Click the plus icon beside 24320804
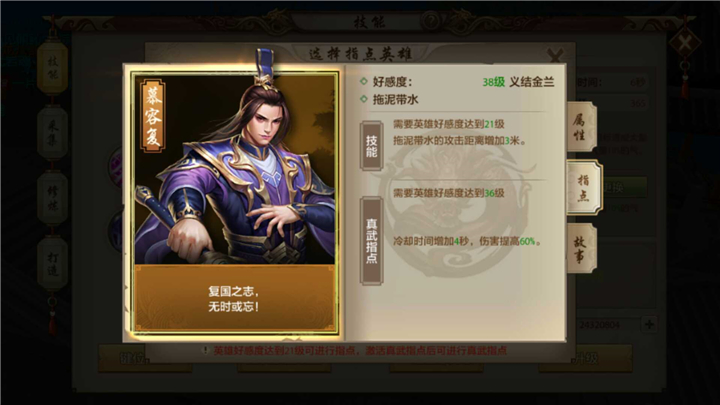This screenshot has height=405, width=720. [649, 325]
